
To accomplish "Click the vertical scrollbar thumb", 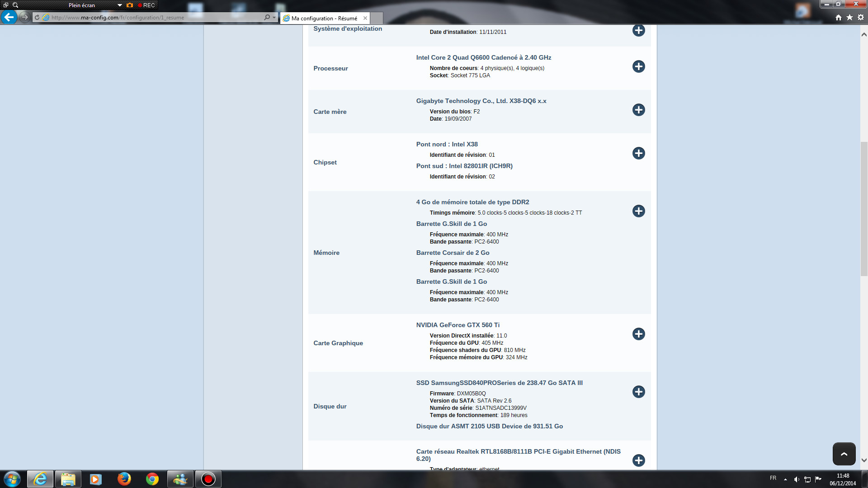I will click(x=863, y=209).
